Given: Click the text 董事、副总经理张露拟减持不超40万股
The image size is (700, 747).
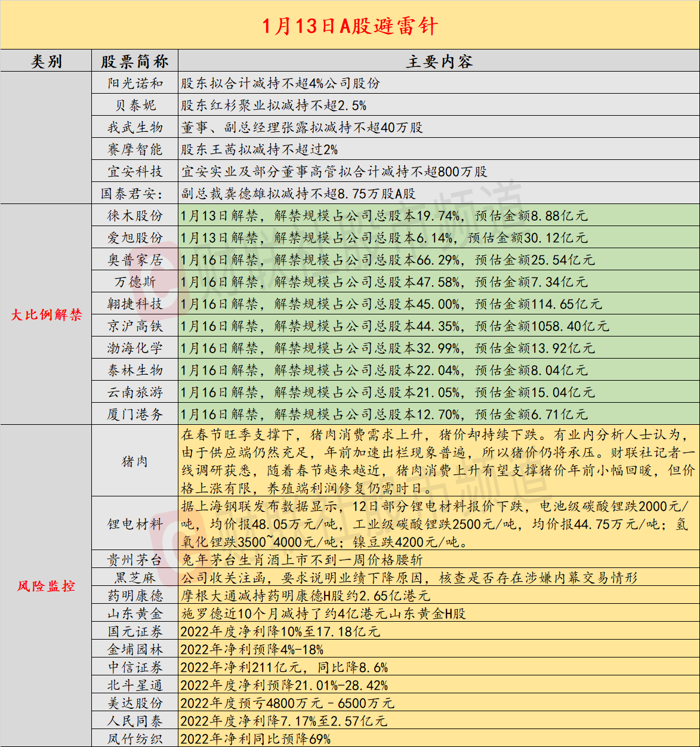Looking at the screenshot, I should (302, 127).
